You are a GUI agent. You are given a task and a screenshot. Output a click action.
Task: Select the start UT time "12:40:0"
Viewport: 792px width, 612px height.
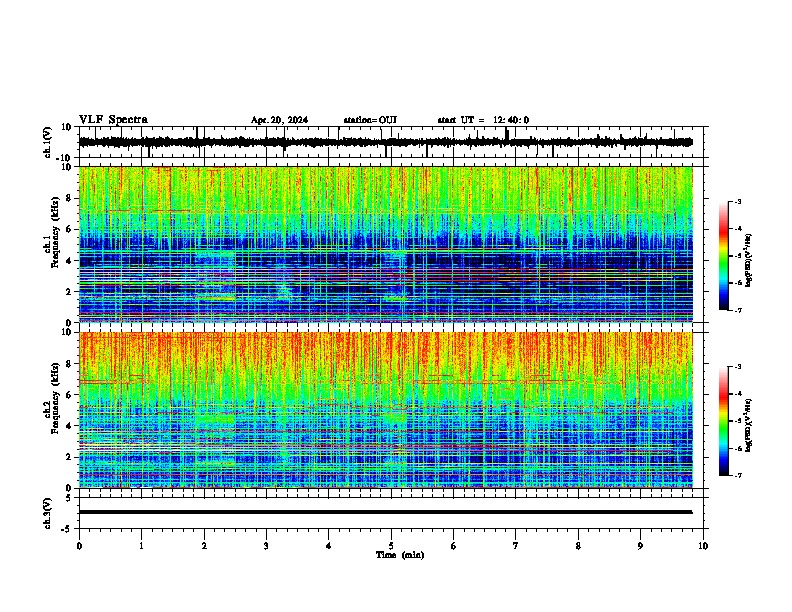(511, 120)
